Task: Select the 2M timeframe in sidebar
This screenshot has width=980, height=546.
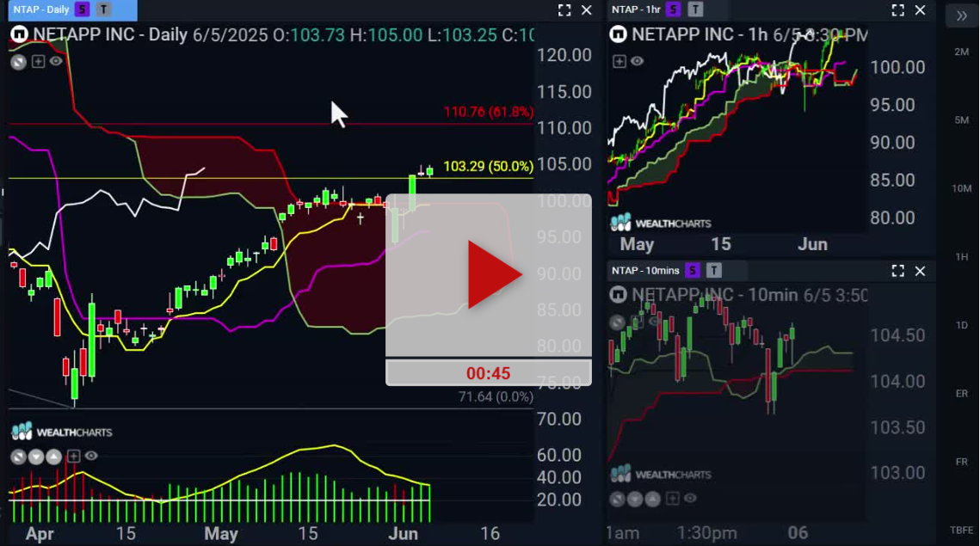Action: (961, 52)
